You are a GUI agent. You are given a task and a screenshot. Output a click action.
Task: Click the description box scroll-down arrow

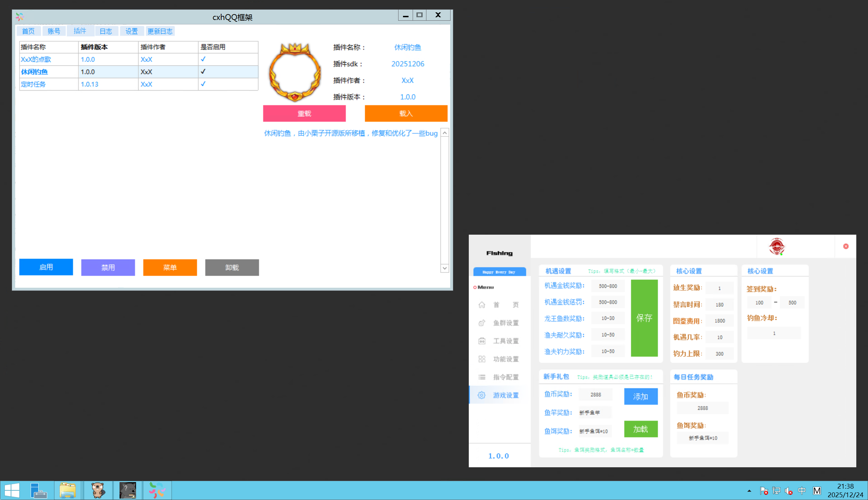(x=445, y=268)
